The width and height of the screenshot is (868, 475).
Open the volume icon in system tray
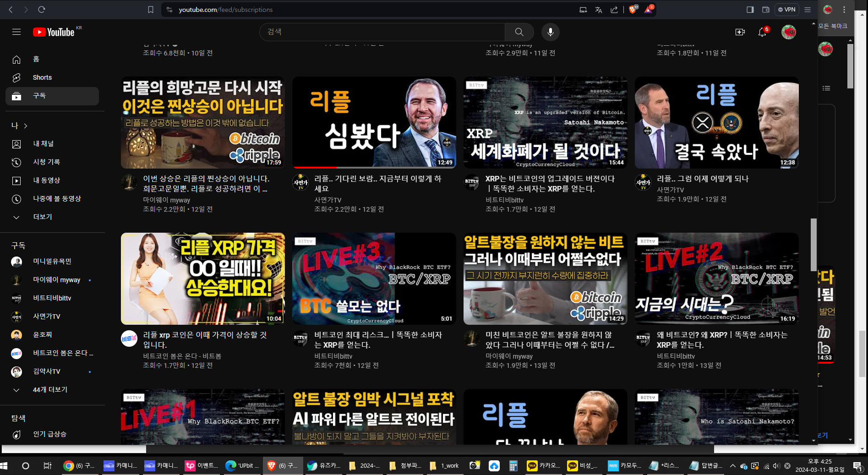pyautogui.click(x=776, y=466)
